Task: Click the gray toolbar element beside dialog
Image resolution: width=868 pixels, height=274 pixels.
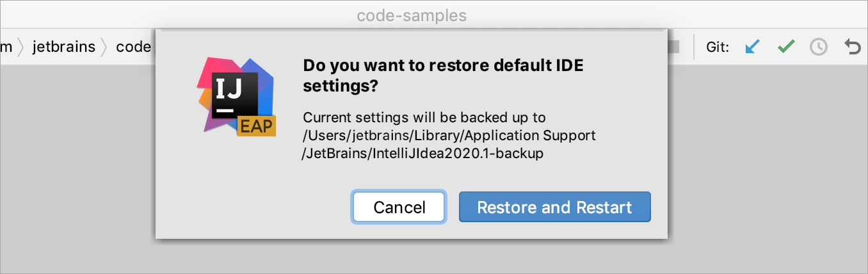Action: click(673, 47)
